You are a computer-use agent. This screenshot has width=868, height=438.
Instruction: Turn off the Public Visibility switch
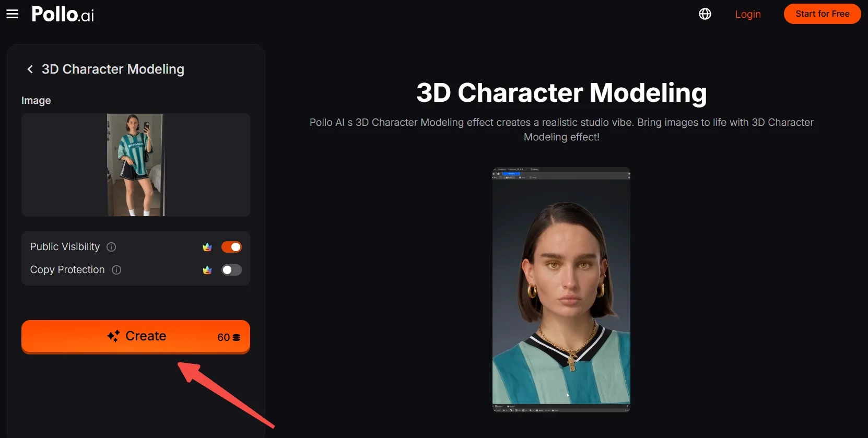click(231, 247)
